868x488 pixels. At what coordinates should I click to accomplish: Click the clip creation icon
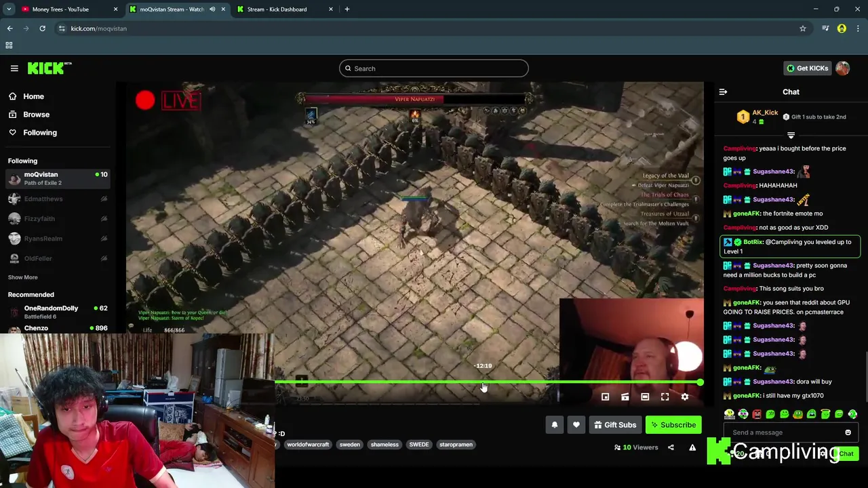[625, 397]
